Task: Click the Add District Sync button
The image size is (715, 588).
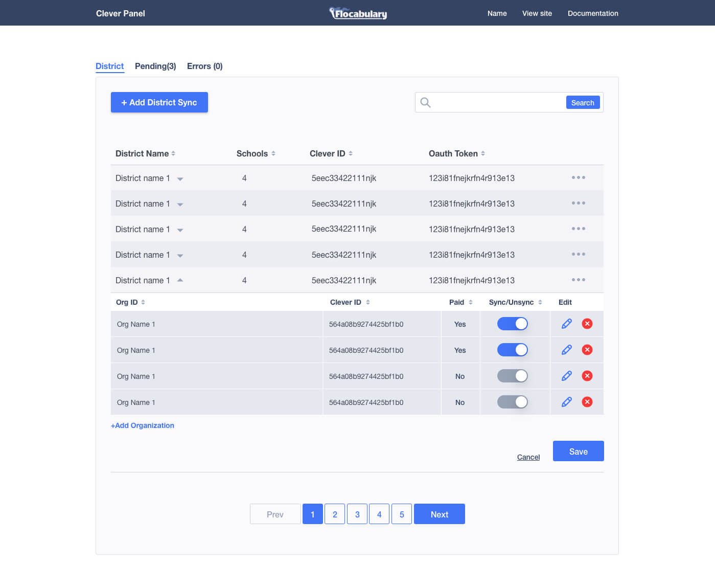Action: [159, 102]
